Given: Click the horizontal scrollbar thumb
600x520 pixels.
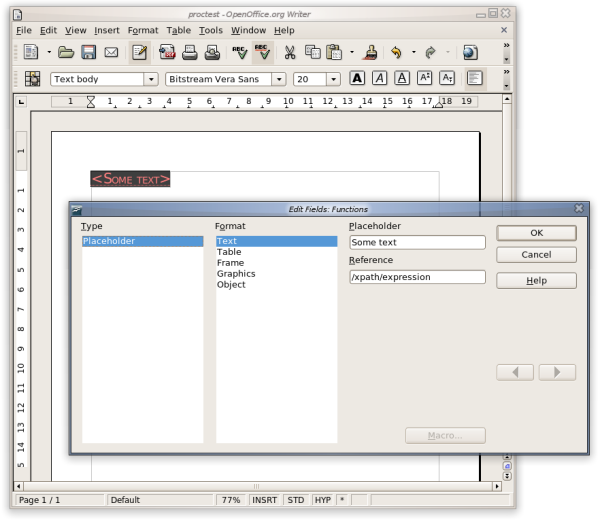Looking at the screenshot, I should 256,486.
